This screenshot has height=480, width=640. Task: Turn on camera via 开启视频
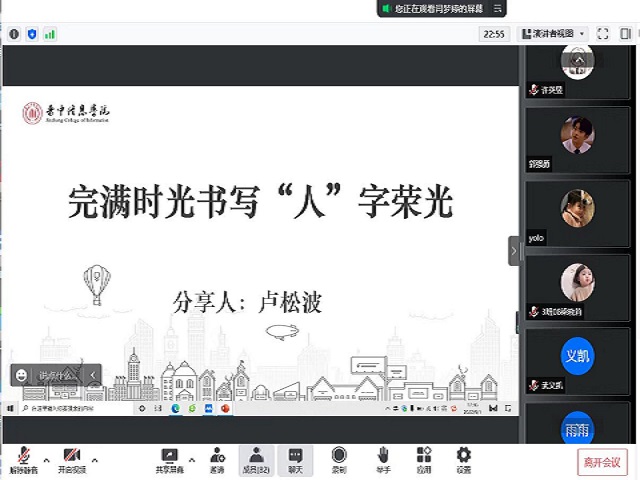[x=72, y=460]
